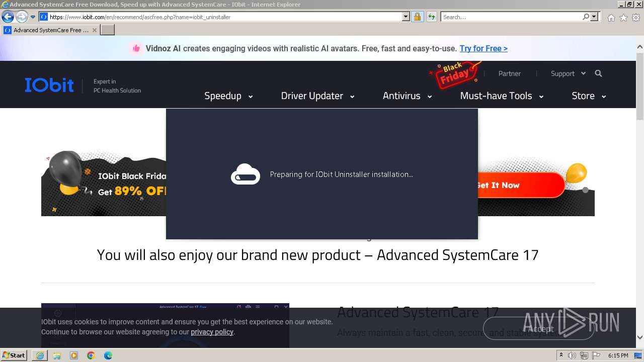Expand the Must-have Tools menu

pos(502,96)
